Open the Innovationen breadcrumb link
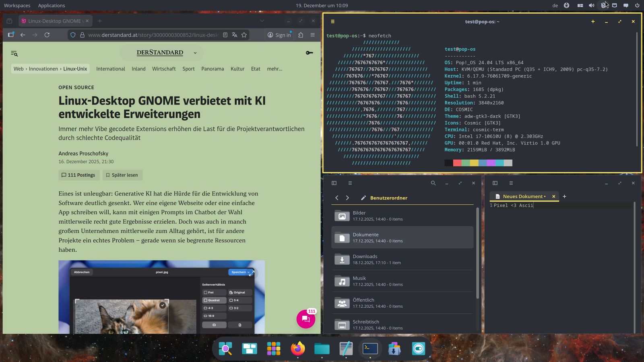This screenshot has height=362, width=644. click(43, 69)
